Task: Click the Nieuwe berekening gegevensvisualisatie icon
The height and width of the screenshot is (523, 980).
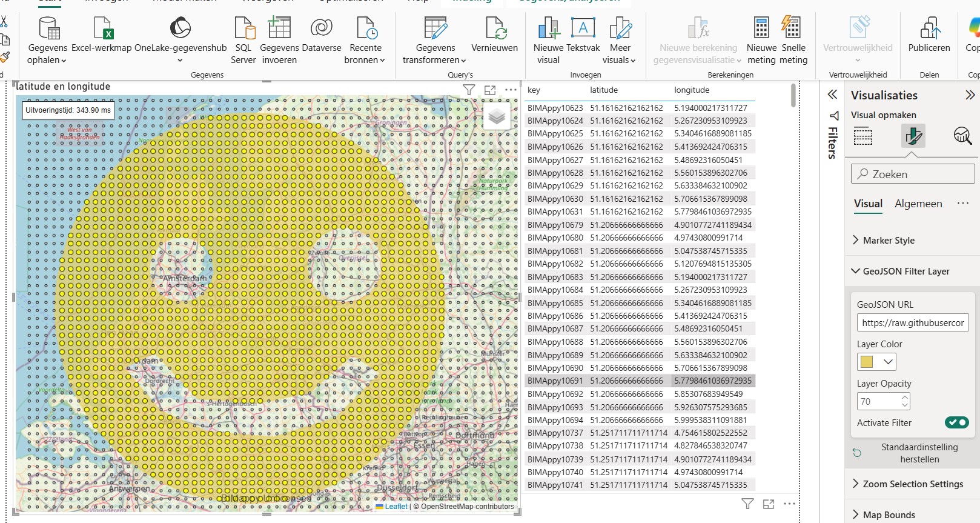Action: pos(698,28)
